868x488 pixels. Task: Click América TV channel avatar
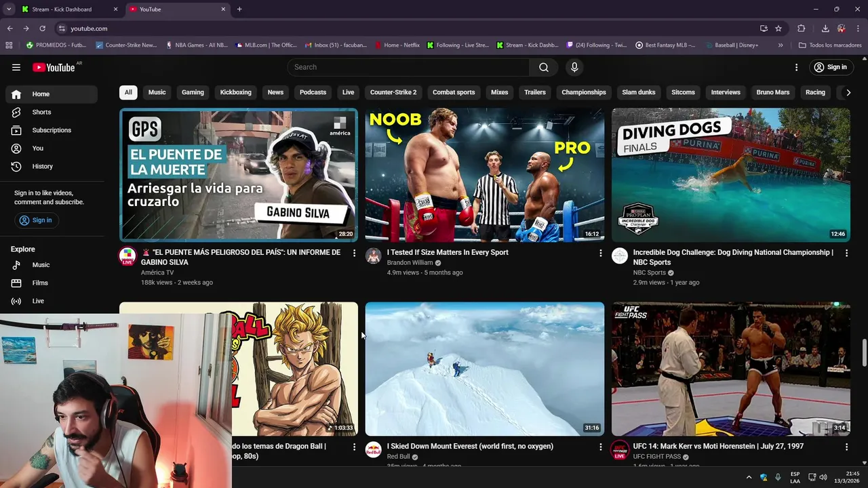click(127, 256)
